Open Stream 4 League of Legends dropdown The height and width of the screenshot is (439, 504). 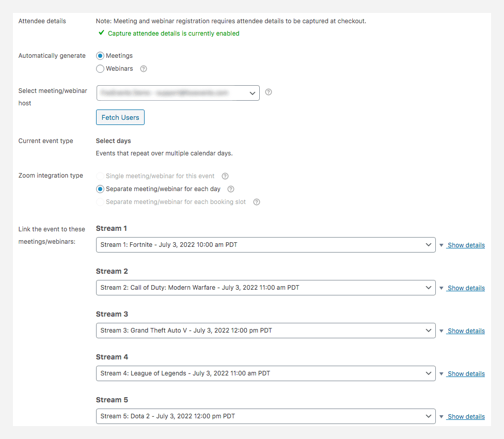265,373
